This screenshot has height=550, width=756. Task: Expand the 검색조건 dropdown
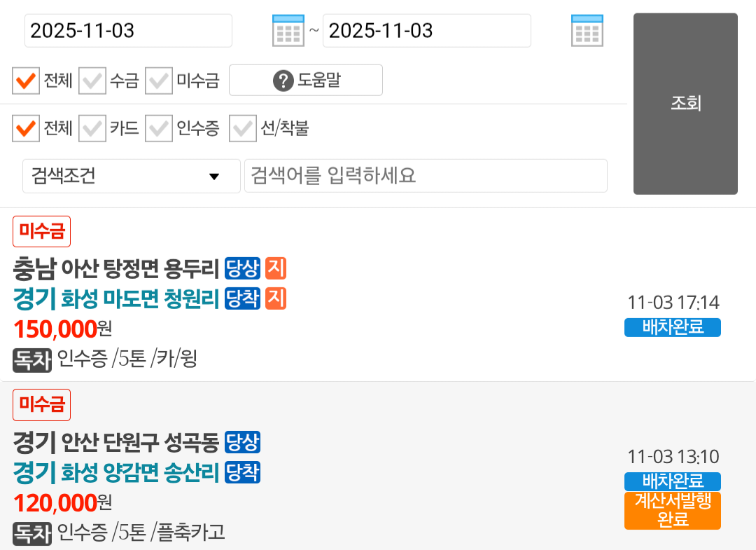pos(132,176)
